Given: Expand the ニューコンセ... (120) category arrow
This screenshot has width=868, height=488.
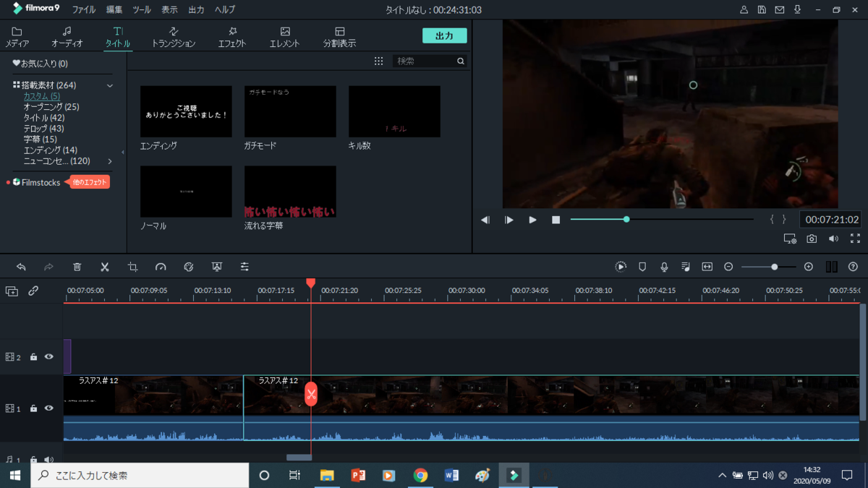Looking at the screenshot, I should [110, 161].
